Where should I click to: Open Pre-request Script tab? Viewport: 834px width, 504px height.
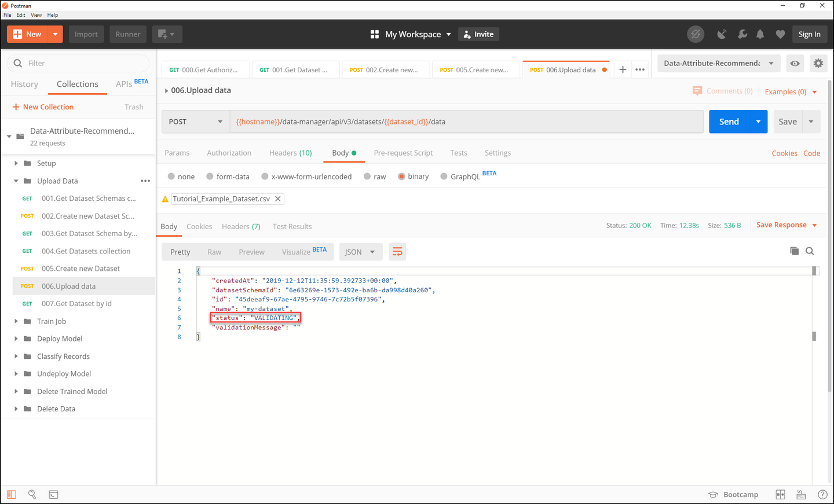pyautogui.click(x=403, y=153)
